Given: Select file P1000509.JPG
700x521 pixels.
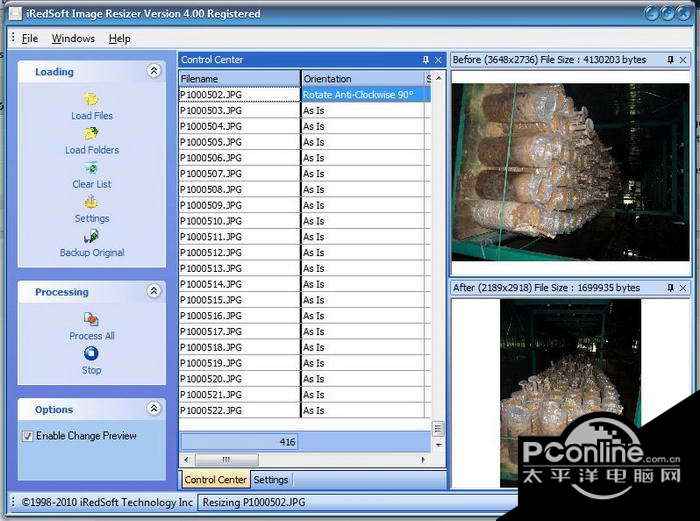Looking at the screenshot, I should 240,205.
